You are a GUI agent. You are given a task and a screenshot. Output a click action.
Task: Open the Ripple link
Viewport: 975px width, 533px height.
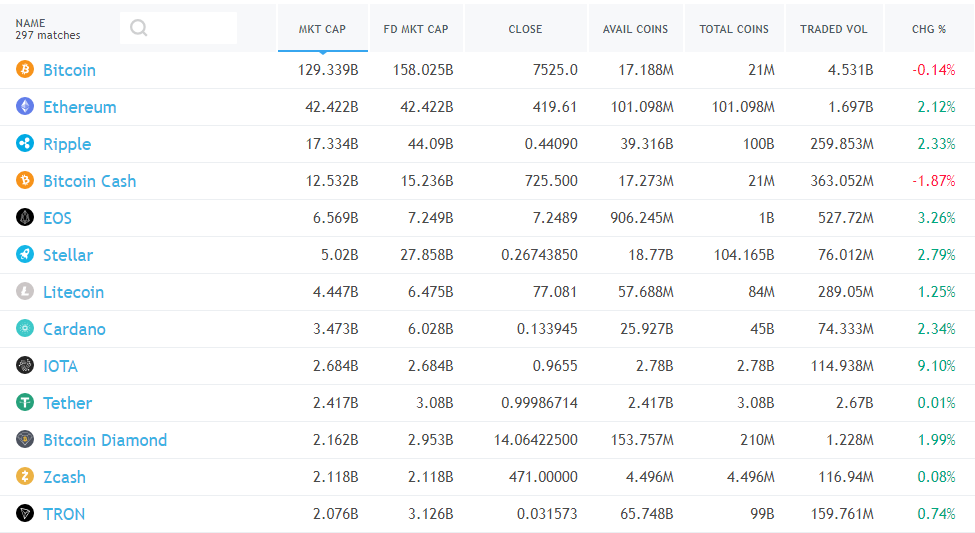click(67, 144)
